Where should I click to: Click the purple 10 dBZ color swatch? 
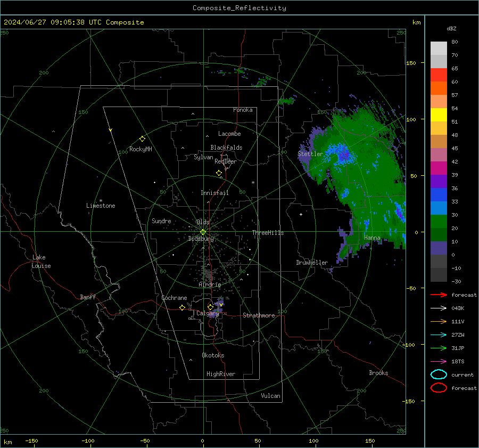click(439, 248)
